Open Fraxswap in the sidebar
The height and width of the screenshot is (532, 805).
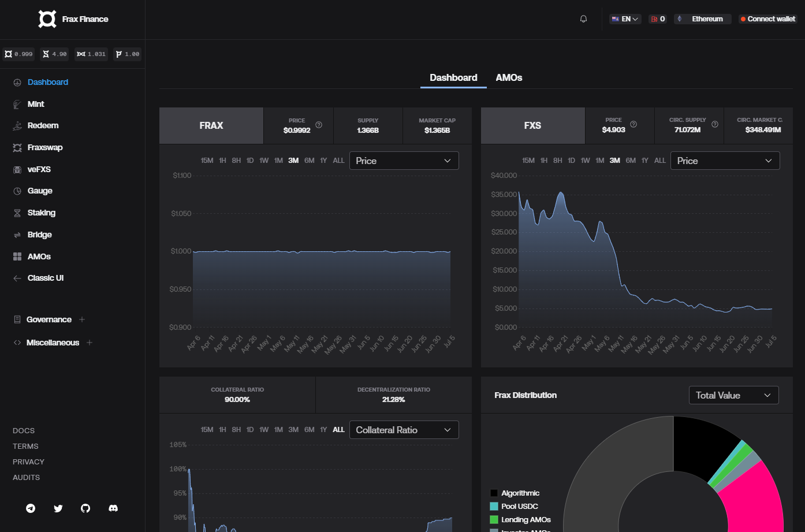click(45, 147)
